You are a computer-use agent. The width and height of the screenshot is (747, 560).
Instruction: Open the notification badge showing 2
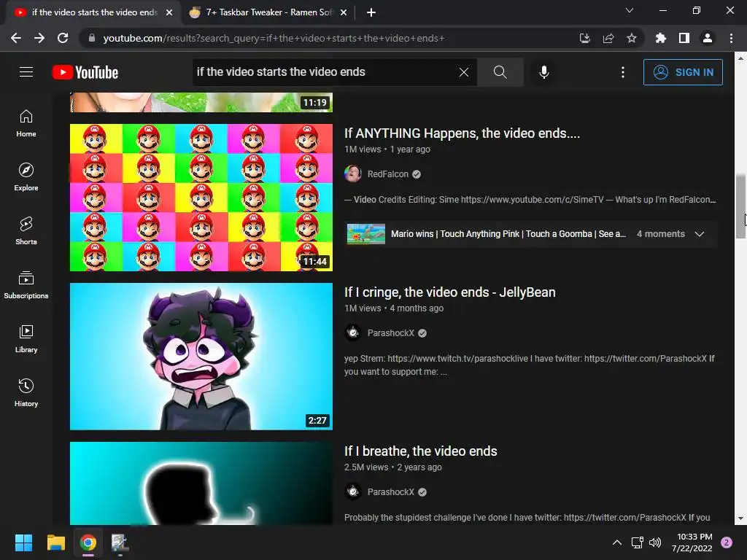pos(727,542)
